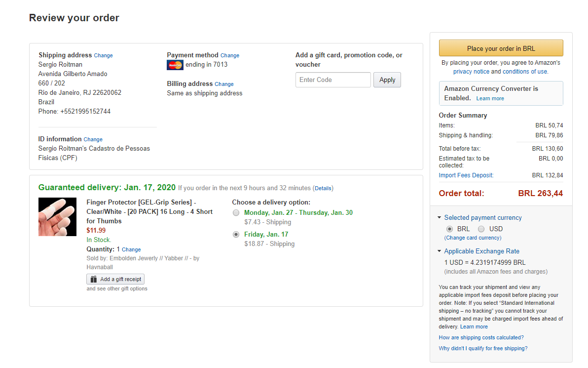Select the Friday, Jan. 17 delivery option
The height and width of the screenshot is (368, 588).
[236, 235]
